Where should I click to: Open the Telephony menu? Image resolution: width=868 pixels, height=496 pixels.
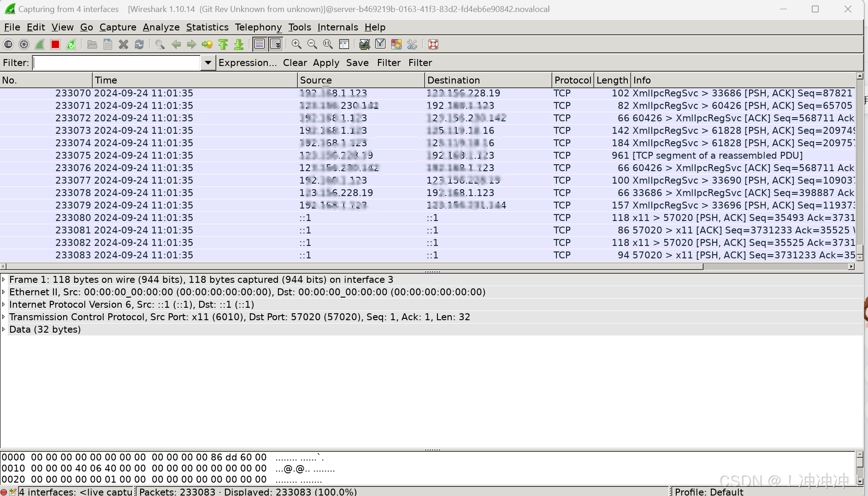(x=258, y=27)
